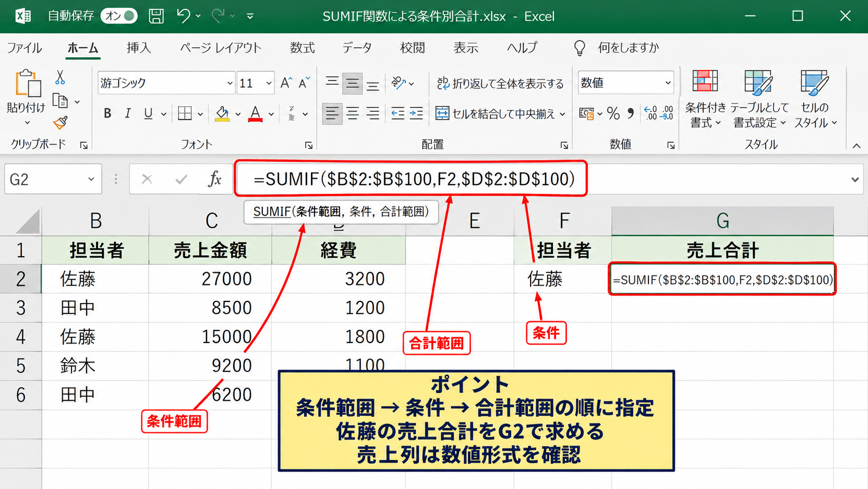Click the Borders grid icon
This screenshot has width=868, height=489.
click(185, 113)
